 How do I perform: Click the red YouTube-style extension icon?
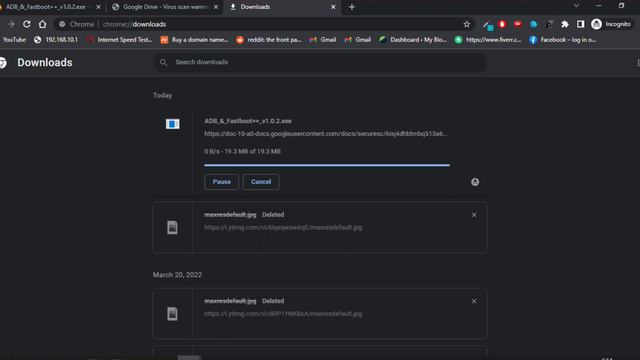tap(518, 24)
